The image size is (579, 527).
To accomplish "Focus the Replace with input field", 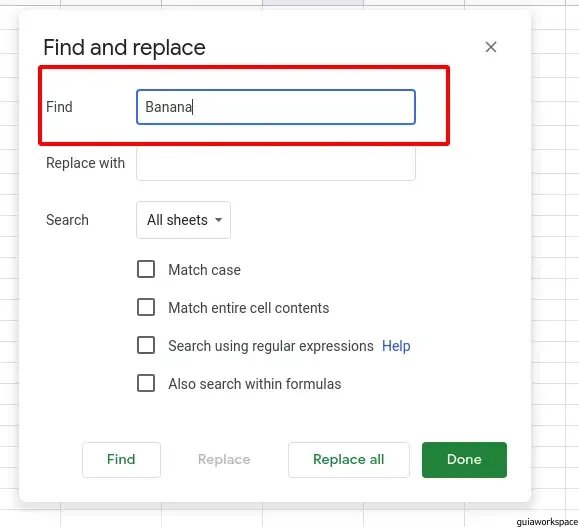I will coord(276,163).
